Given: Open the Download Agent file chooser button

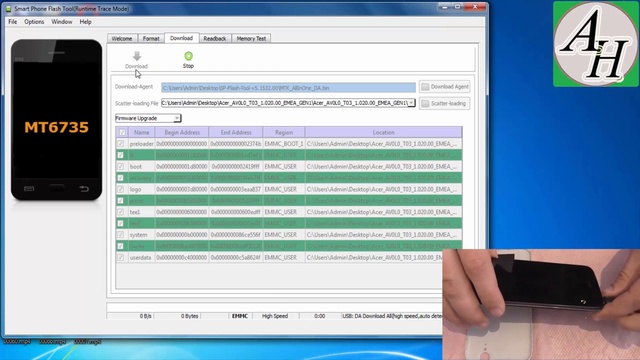Looking at the screenshot, I should coord(445,87).
